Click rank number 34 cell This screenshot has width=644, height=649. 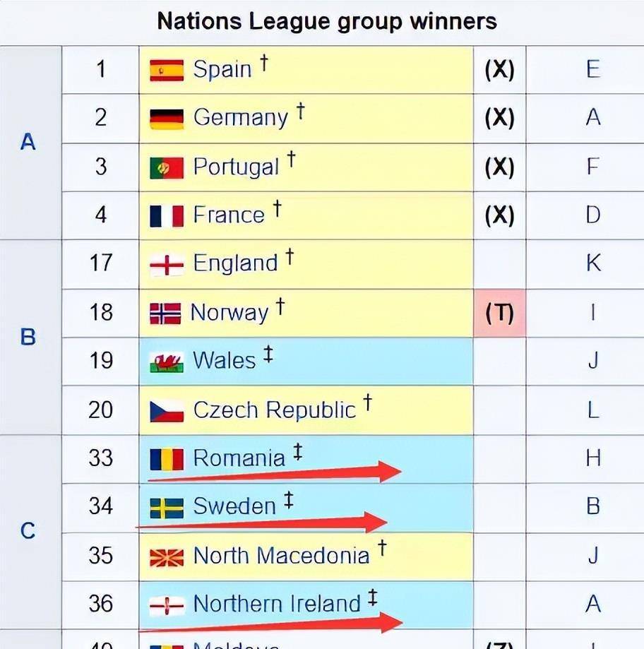click(x=101, y=506)
